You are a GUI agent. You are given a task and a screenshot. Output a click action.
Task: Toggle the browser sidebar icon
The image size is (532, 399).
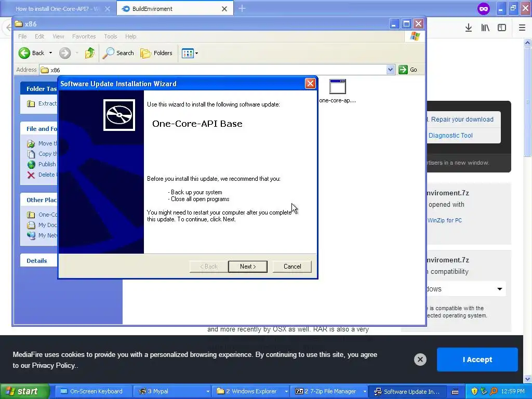click(x=502, y=28)
